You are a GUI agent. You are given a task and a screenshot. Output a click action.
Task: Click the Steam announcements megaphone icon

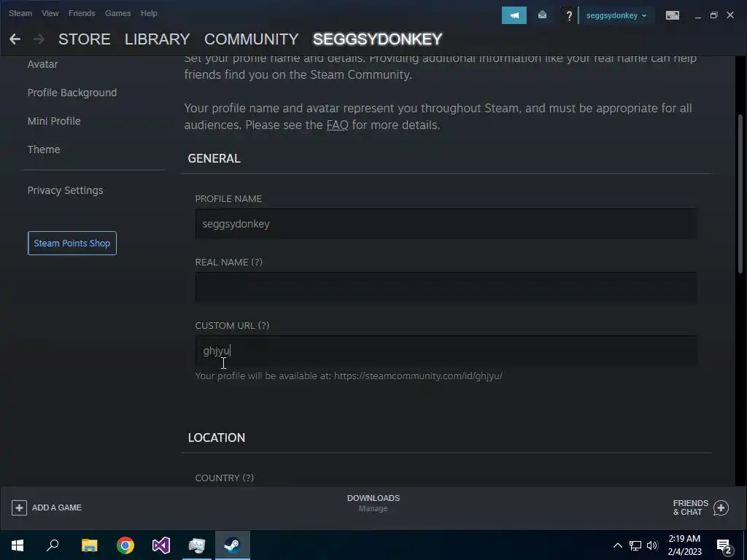(x=514, y=15)
